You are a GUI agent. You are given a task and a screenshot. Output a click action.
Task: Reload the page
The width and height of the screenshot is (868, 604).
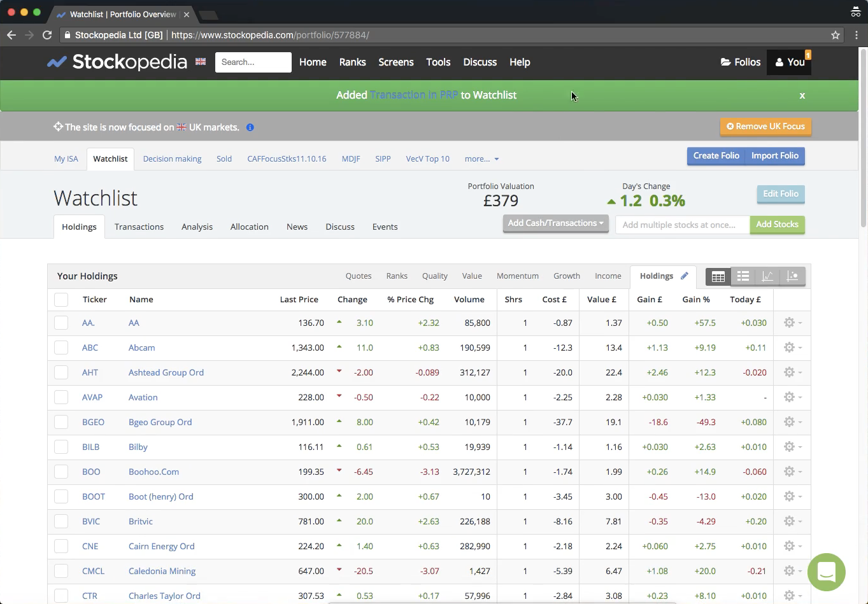(47, 35)
